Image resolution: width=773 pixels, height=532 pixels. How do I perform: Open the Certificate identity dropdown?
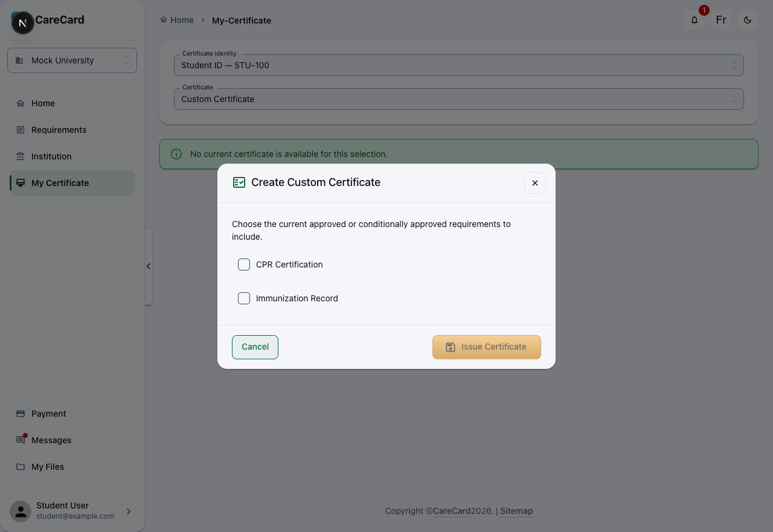[x=459, y=65]
